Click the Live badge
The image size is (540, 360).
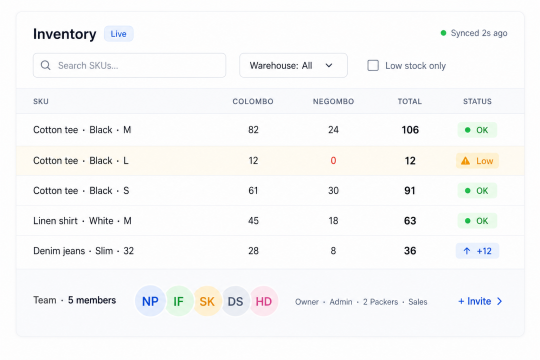(118, 34)
